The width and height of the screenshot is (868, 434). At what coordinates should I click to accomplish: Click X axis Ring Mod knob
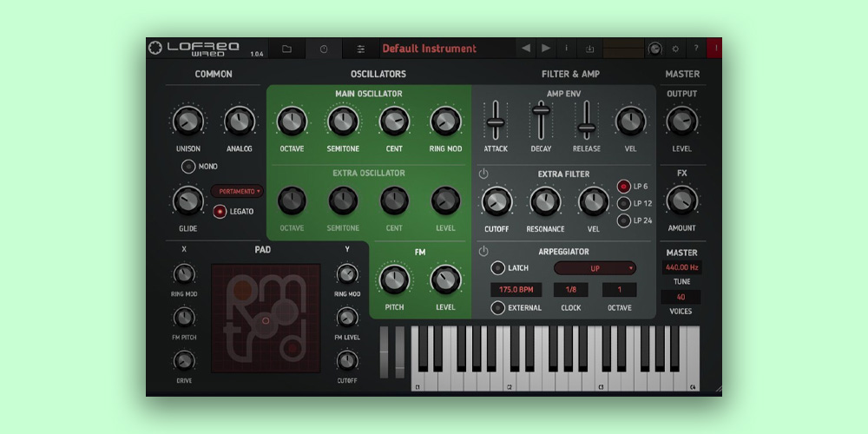coord(184,273)
